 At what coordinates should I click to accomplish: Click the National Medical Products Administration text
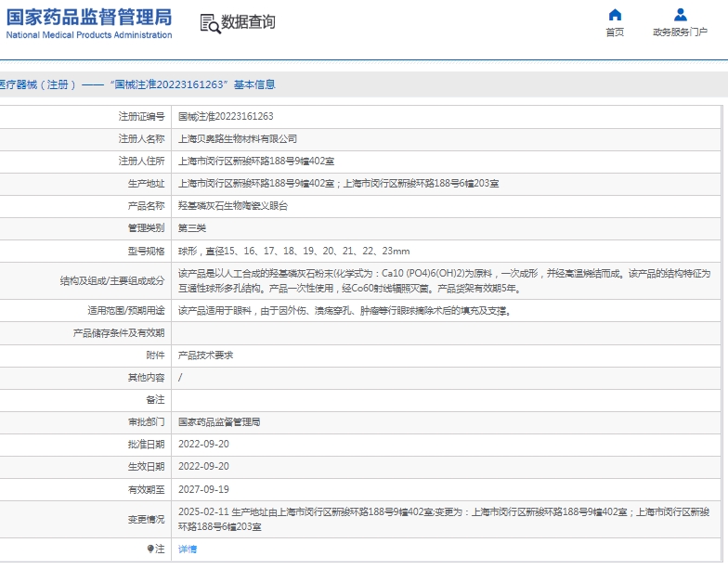point(89,35)
